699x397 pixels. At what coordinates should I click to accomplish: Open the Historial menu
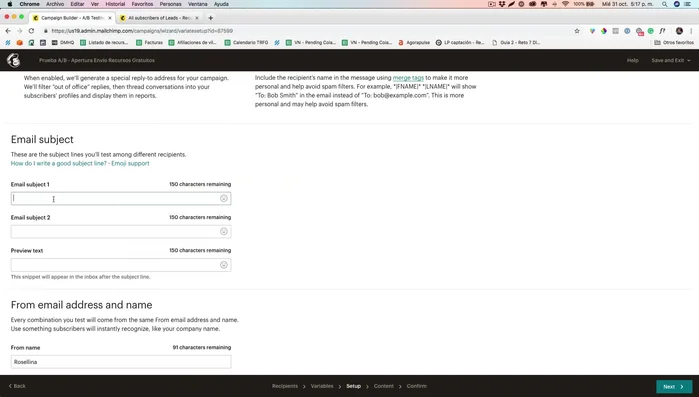115,4
